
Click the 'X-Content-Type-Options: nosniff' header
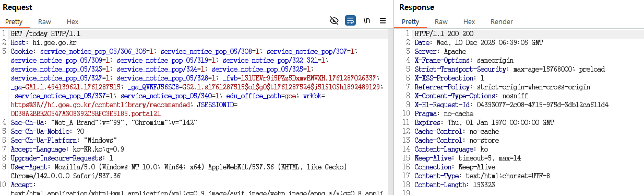pyautogui.click(x=472, y=96)
